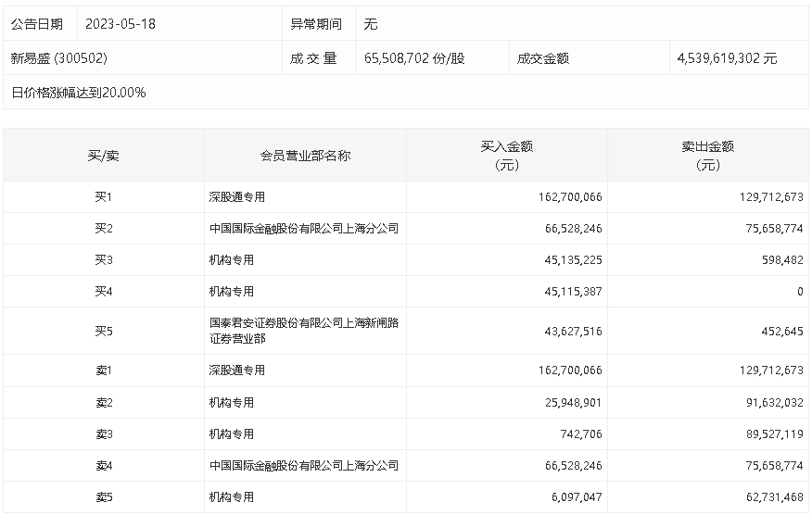Click the buy amount 45,135,225

(573, 260)
